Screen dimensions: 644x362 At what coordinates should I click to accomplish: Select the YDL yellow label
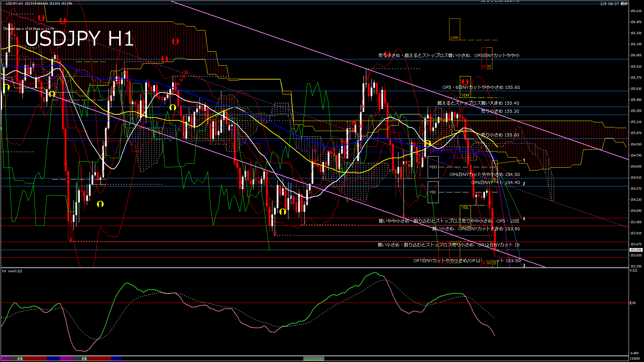point(465,207)
